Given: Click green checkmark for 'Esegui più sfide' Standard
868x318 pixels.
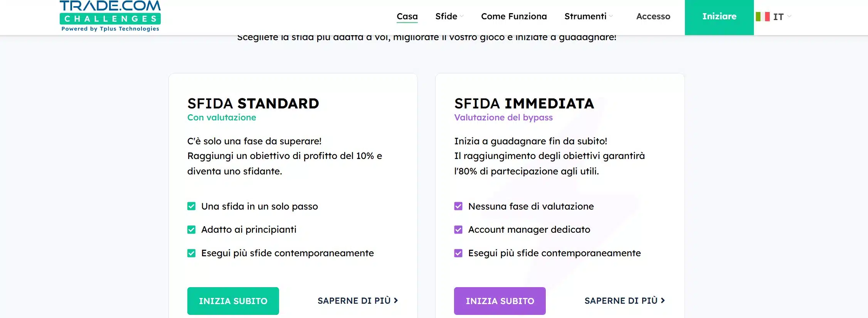Looking at the screenshot, I should click(x=191, y=253).
